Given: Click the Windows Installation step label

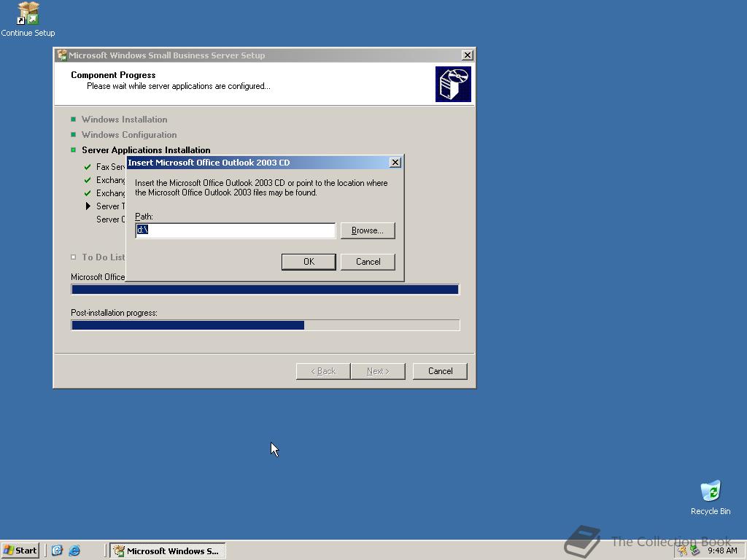Looking at the screenshot, I should pos(124,120).
